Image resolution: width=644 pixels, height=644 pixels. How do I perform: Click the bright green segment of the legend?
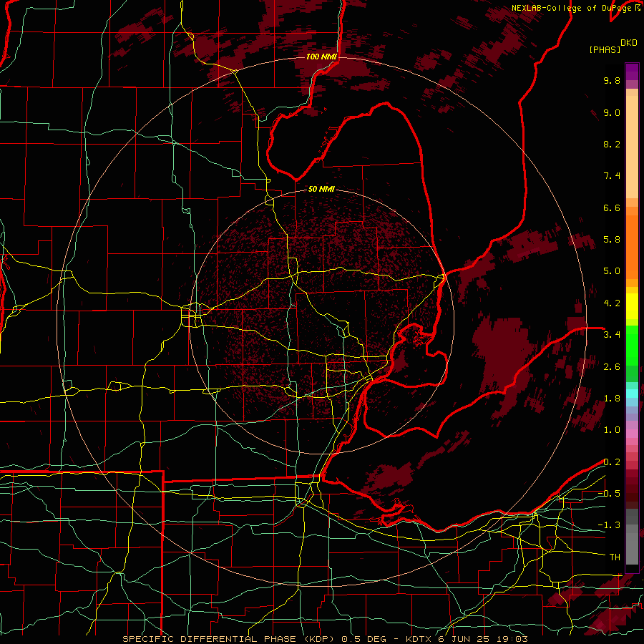(x=632, y=346)
